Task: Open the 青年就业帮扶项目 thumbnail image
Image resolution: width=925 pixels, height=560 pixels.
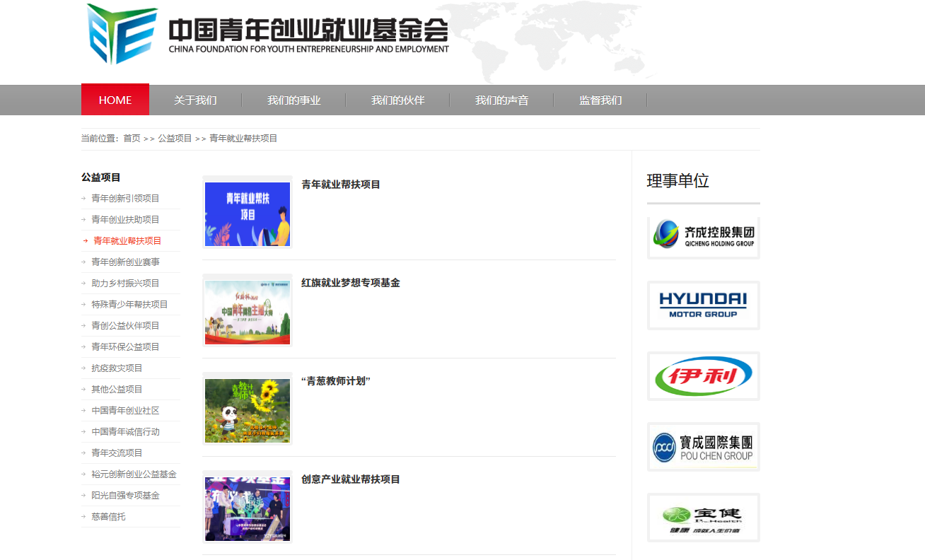Action: coord(248,213)
